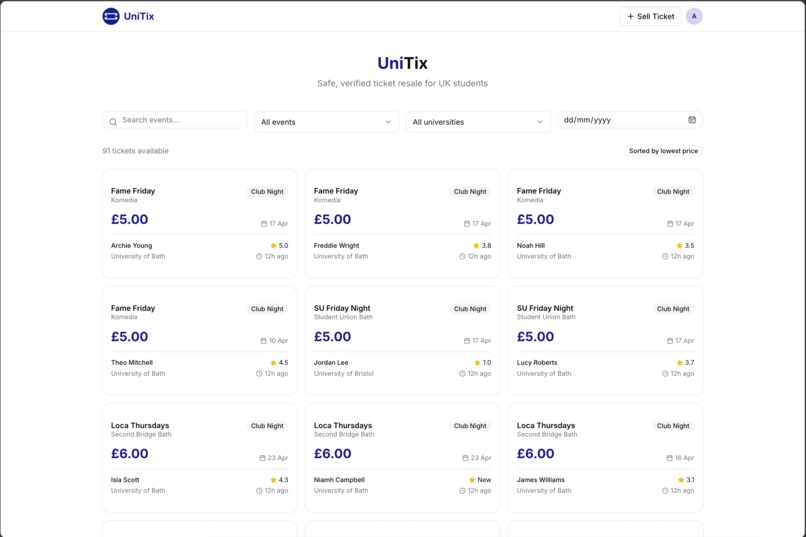Open Lucy Roberts' SU Friday Night ticket

[606, 341]
